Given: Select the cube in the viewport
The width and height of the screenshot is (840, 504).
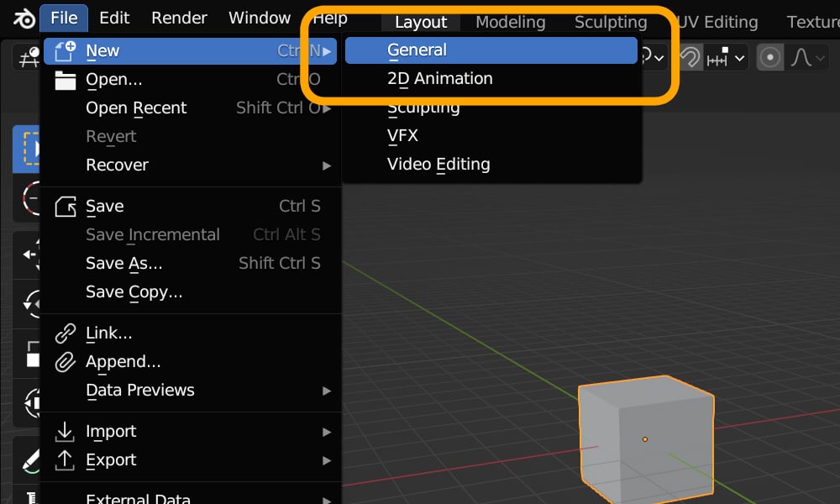Looking at the screenshot, I should [x=646, y=438].
